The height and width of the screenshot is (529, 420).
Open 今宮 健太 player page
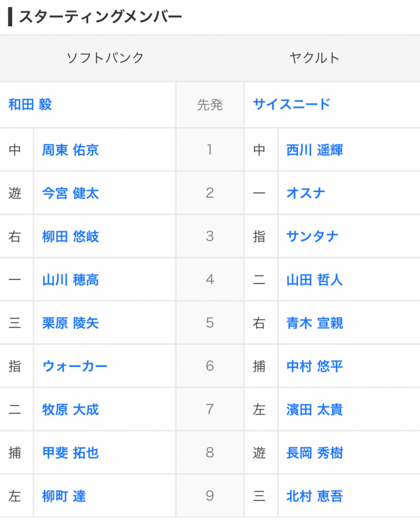(70, 194)
